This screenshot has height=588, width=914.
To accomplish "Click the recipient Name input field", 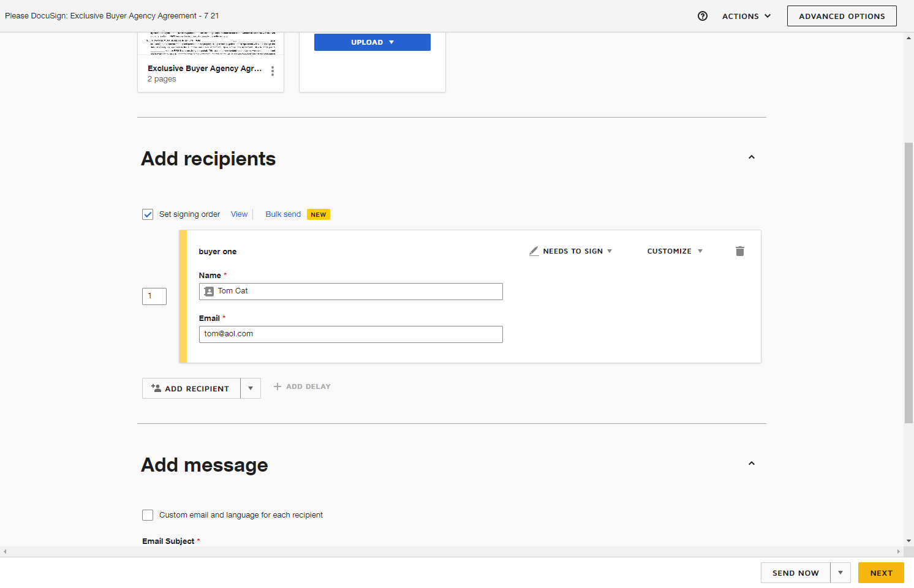I will pyautogui.click(x=351, y=292).
